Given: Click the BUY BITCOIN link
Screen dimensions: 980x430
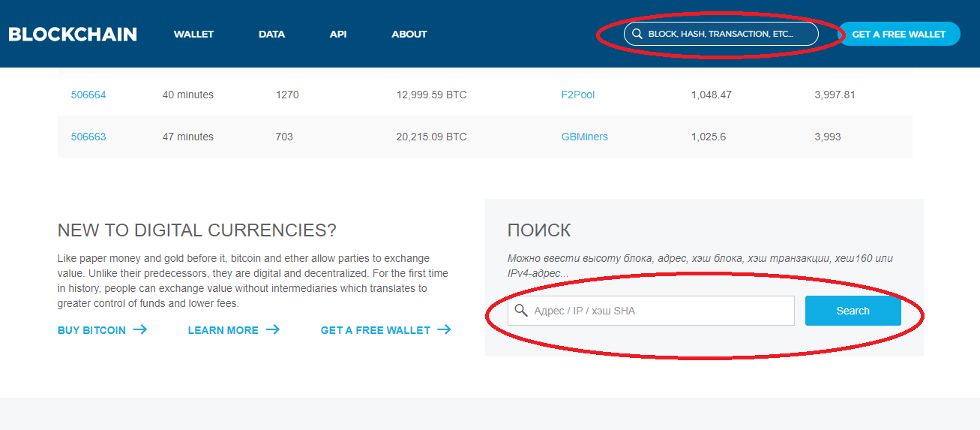Looking at the screenshot, I should pos(91,329).
